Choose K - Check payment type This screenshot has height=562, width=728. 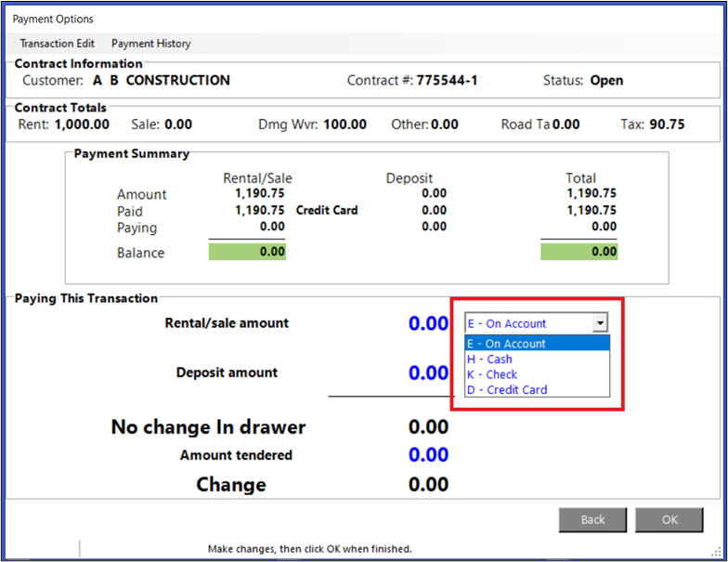click(537, 374)
